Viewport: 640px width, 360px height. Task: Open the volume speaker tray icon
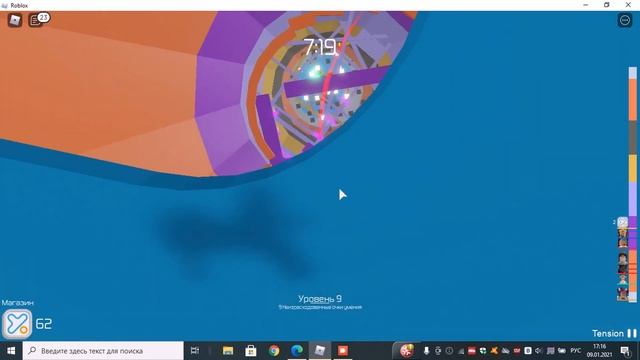539,351
